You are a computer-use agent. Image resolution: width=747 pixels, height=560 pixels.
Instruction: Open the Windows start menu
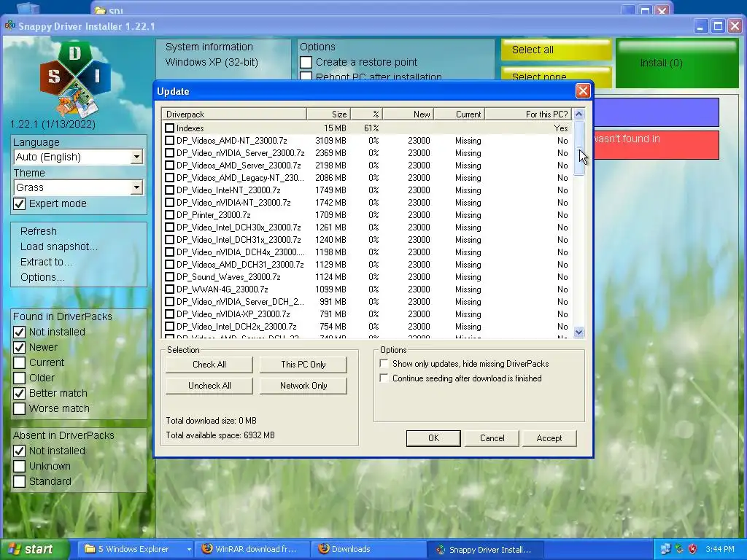[34, 549]
